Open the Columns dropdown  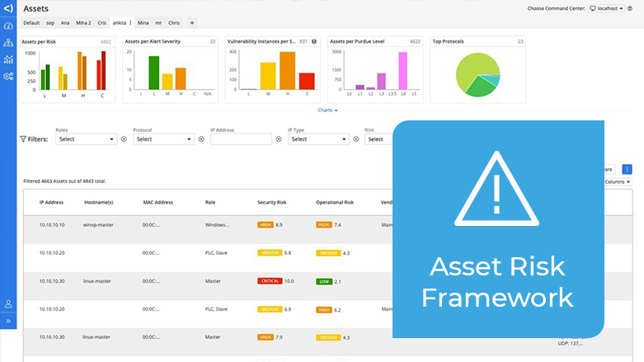coord(618,181)
